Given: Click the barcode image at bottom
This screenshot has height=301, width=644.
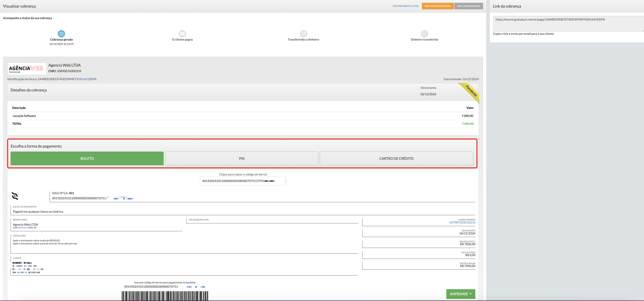Looking at the screenshot, I should point(165,296).
